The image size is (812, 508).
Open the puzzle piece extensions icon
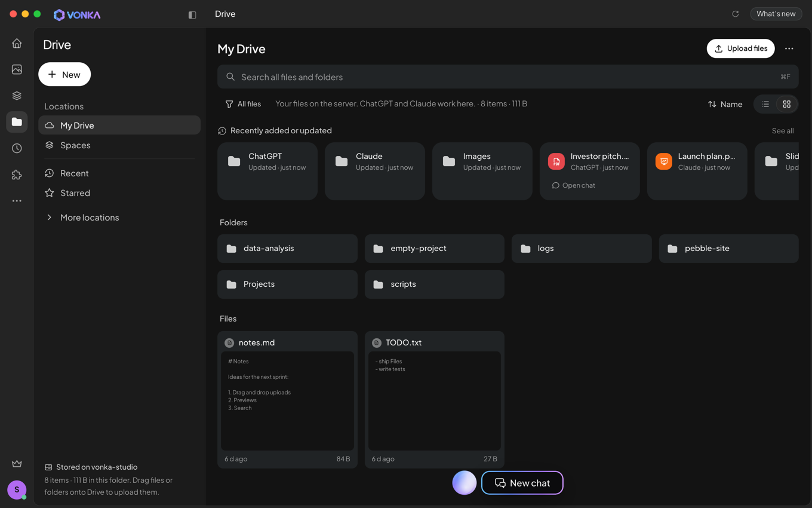pos(17,175)
